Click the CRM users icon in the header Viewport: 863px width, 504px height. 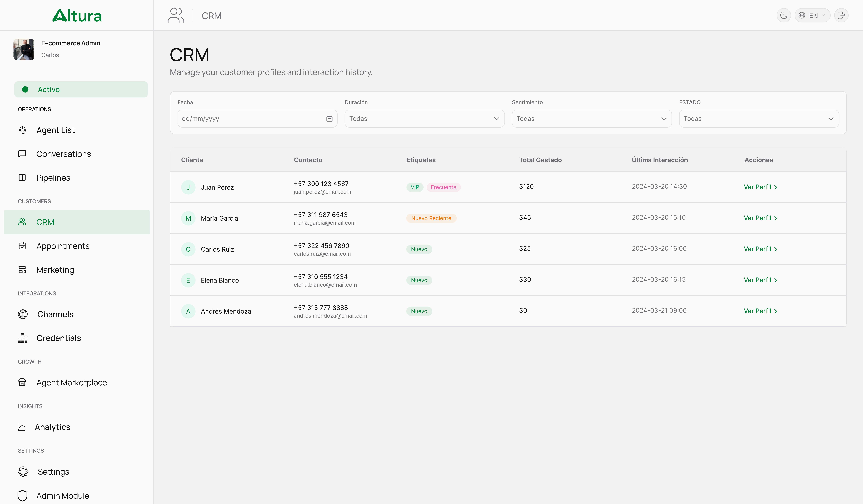pyautogui.click(x=176, y=15)
